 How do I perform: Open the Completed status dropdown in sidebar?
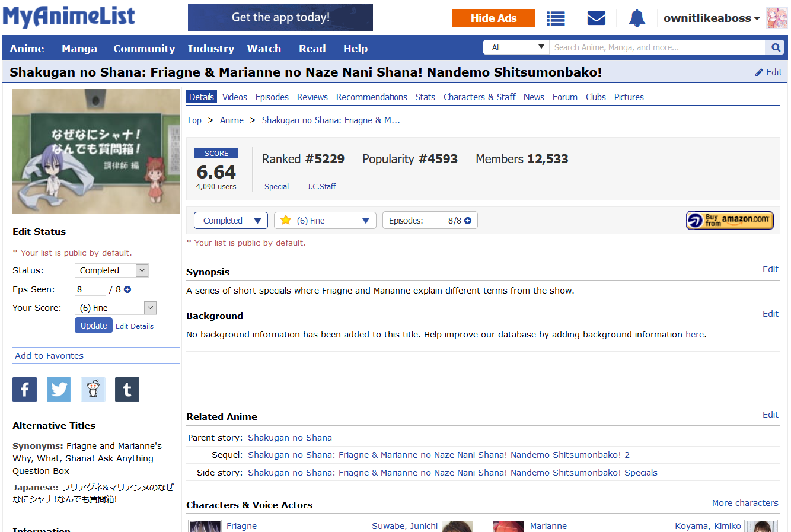pyautogui.click(x=111, y=270)
